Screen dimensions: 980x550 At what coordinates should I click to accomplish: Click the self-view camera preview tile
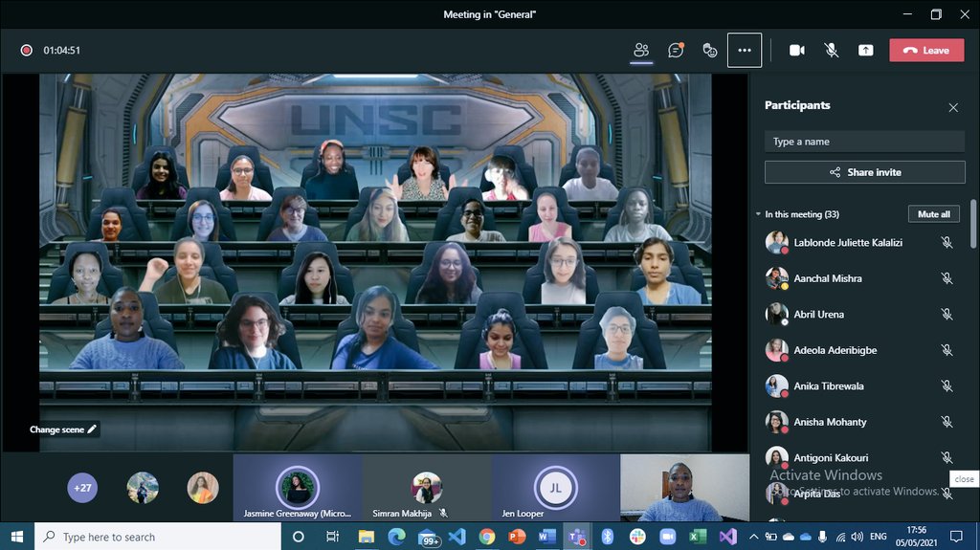(684, 488)
